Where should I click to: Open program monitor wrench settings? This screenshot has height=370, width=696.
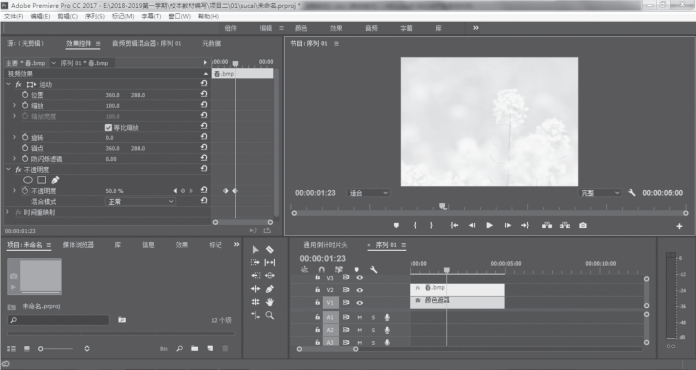coord(632,193)
